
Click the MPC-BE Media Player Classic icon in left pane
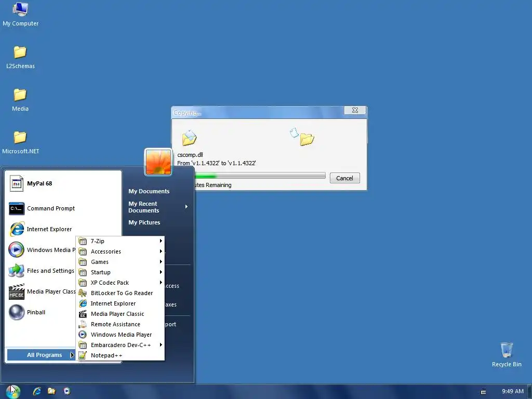(x=16, y=292)
